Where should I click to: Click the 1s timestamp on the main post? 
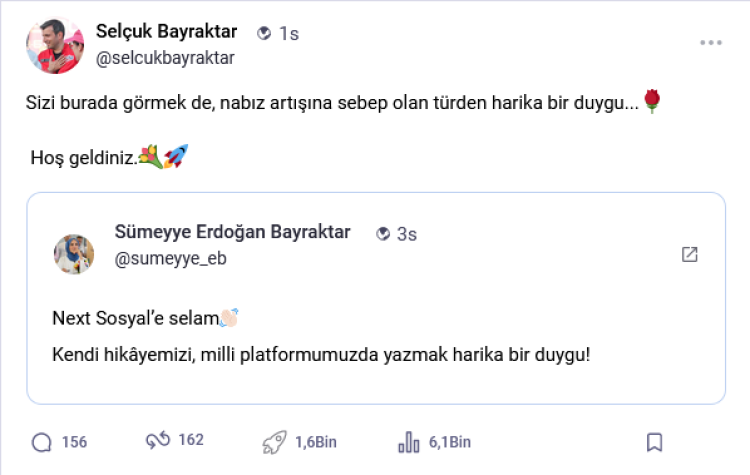(289, 33)
